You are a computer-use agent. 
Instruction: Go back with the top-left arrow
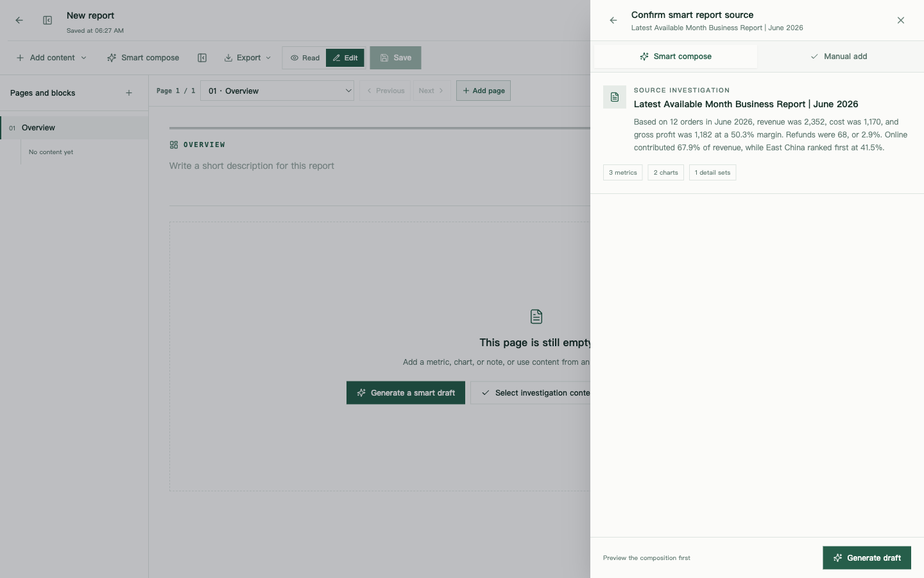coord(19,21)
